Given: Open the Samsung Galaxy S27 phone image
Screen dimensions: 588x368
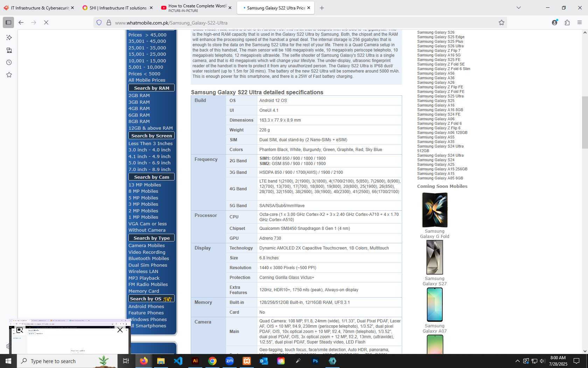Looking at the screenshot, I should tap(435, 257).
